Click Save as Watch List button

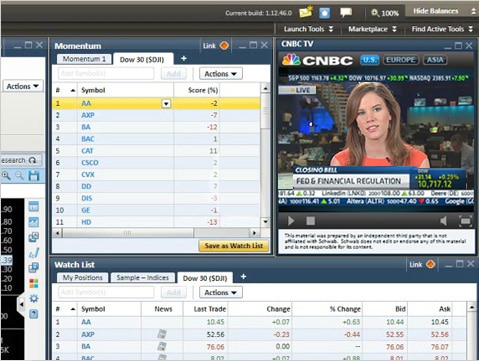tap(234, 246)
